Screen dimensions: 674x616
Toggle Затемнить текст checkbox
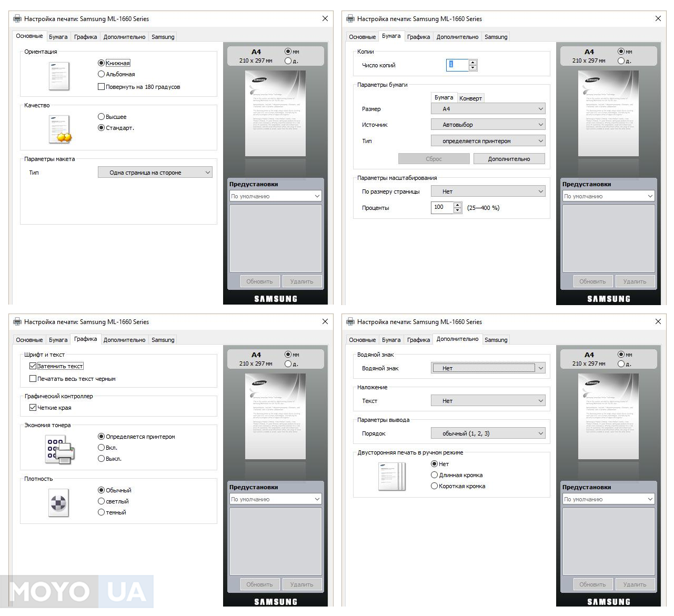56,366
